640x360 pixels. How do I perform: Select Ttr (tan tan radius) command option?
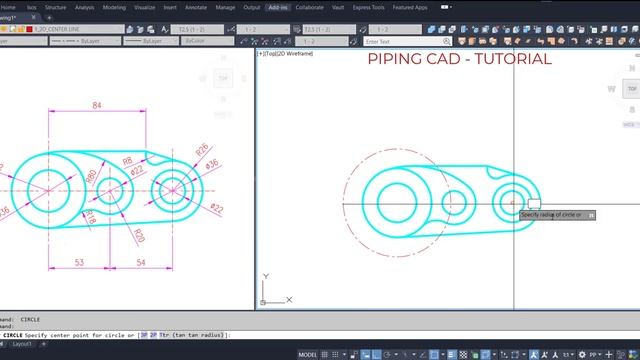click(x=191, y=335)
